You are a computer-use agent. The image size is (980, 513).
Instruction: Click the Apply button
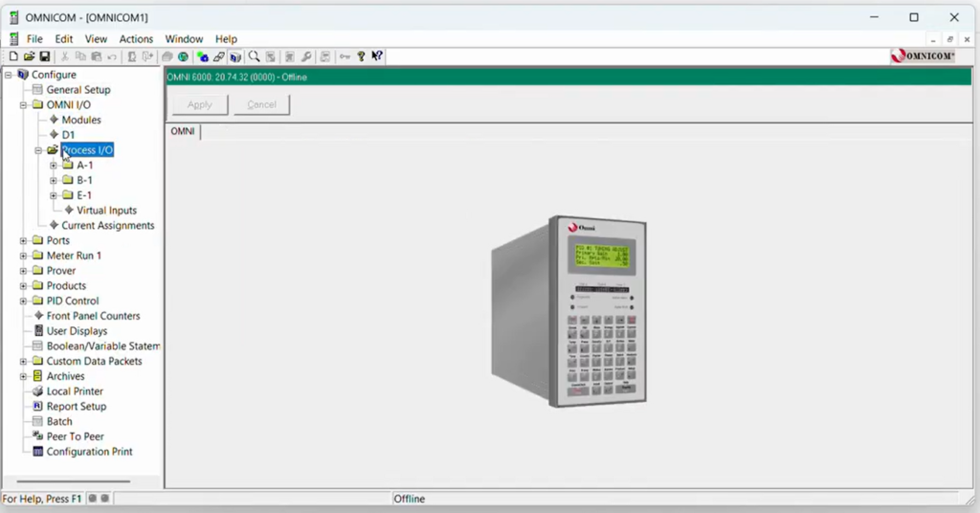pyautogui.click(x=200, y=104)
